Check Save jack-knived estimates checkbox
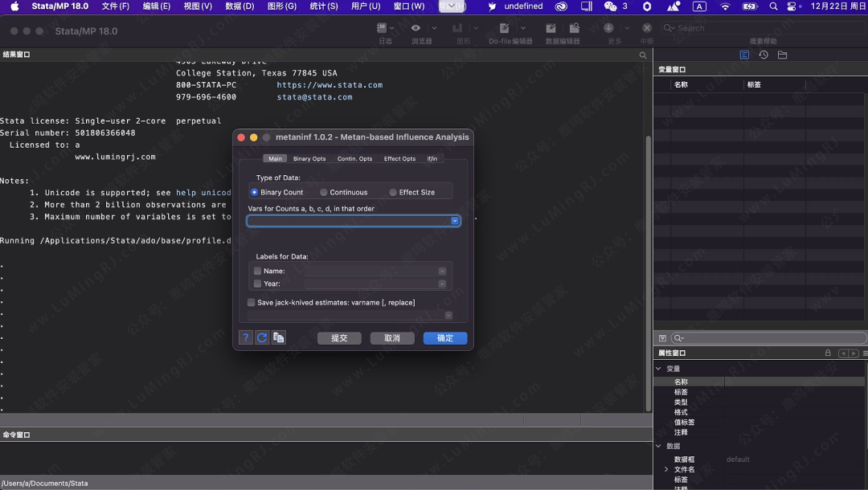This screenshot has width=868, height=490. click(x=252, y=303)
